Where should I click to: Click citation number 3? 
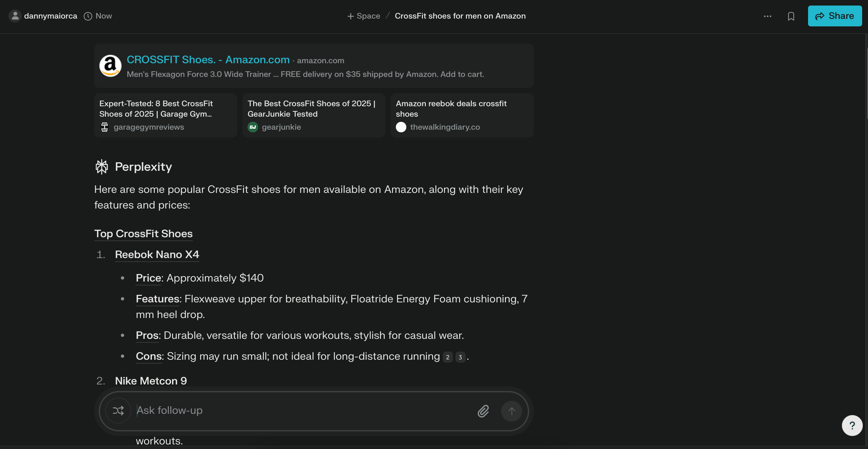tap(460, 357)
